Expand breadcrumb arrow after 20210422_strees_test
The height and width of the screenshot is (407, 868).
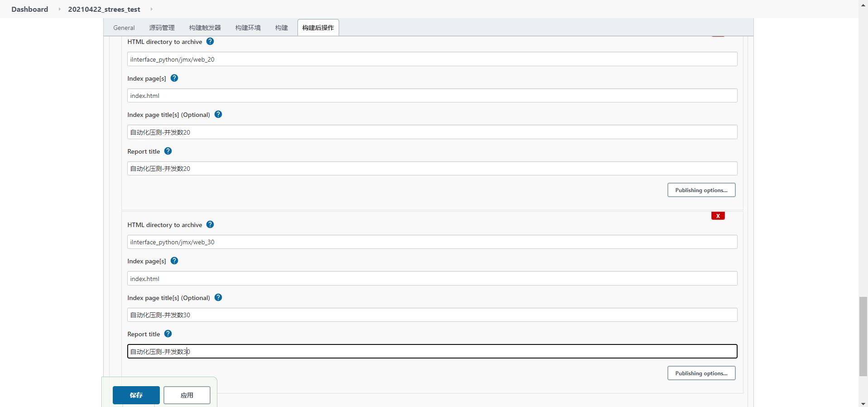point(151,9)
